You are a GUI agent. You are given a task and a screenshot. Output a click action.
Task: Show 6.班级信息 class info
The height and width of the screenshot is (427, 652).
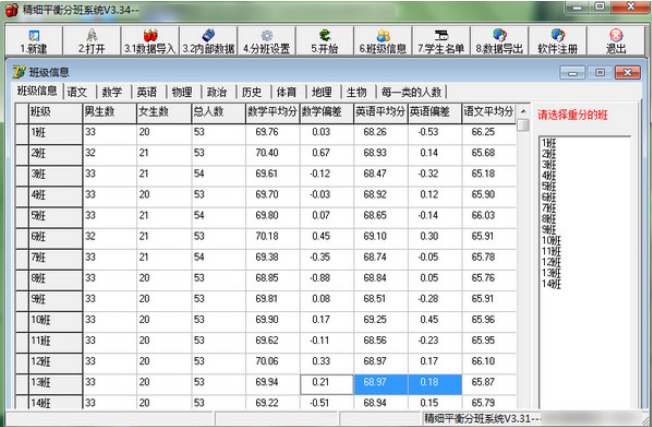(383, 40)
